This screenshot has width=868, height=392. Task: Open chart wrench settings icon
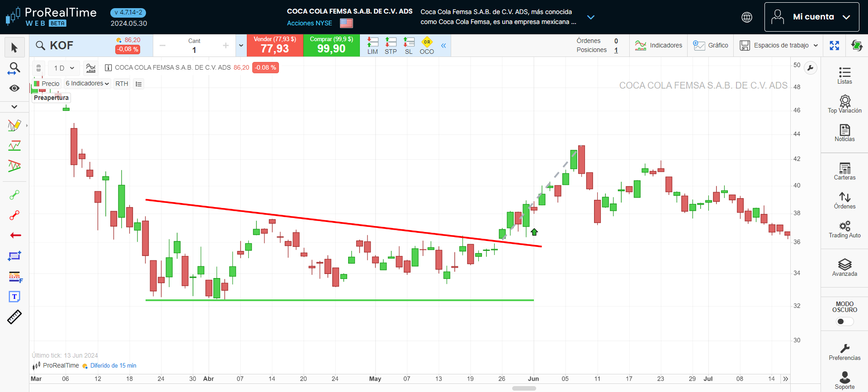coord(811,68)
